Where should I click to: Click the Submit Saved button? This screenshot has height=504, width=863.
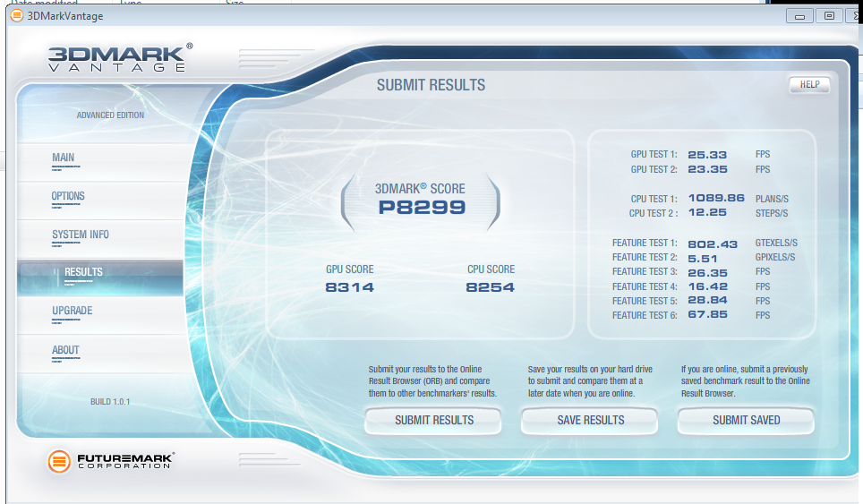746,421
